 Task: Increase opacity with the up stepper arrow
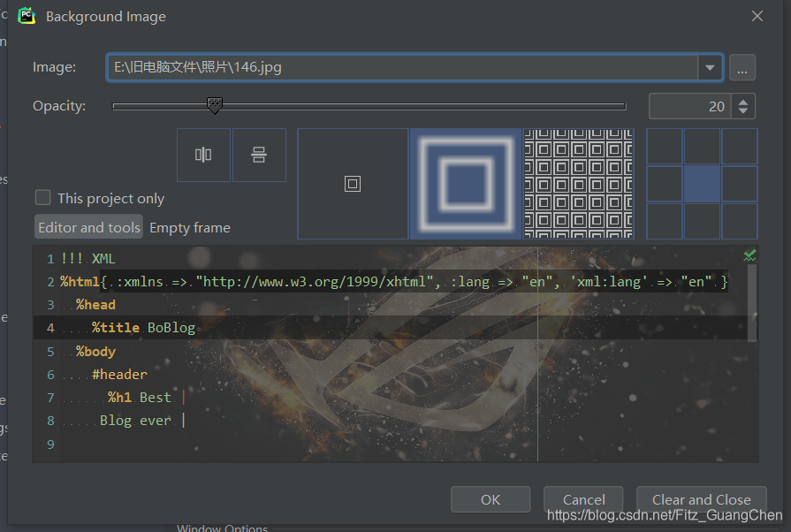pyautogui.click(x=742, y=102)
